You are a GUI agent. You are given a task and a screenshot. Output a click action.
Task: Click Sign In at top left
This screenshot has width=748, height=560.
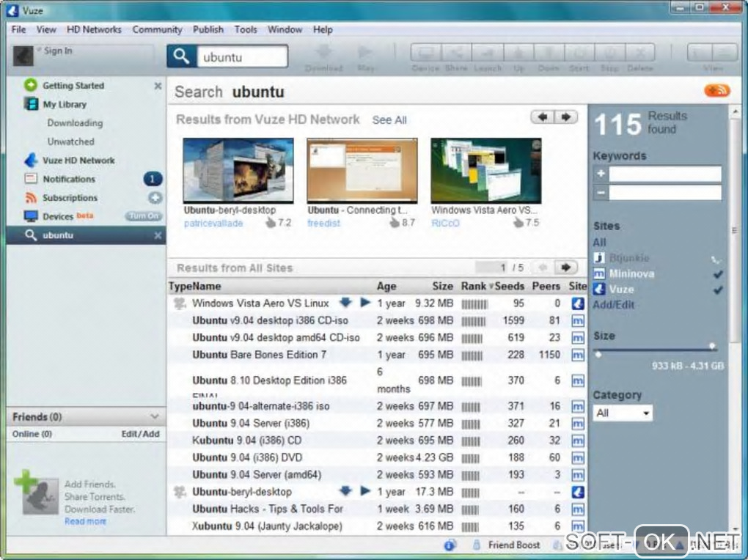58,51
